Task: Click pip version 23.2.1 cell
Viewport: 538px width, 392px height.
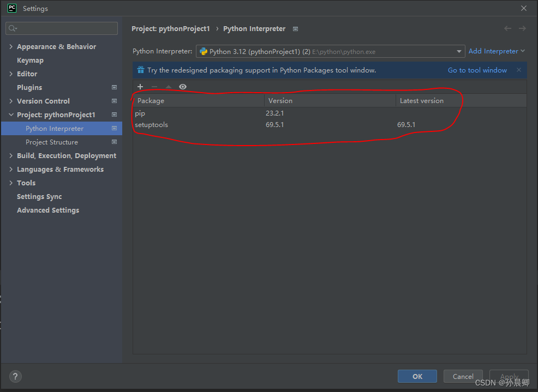Action: point(274,113)
